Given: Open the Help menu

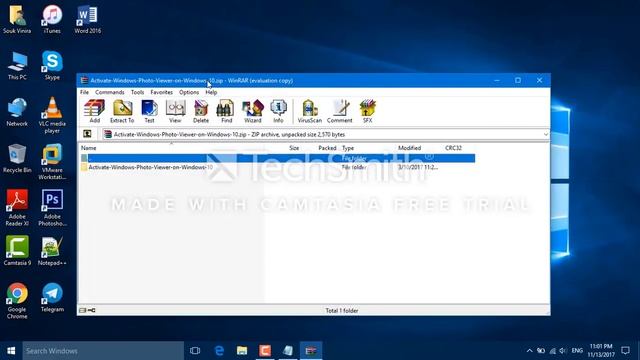Looking at the screenshot, I should tap(211, 92).
